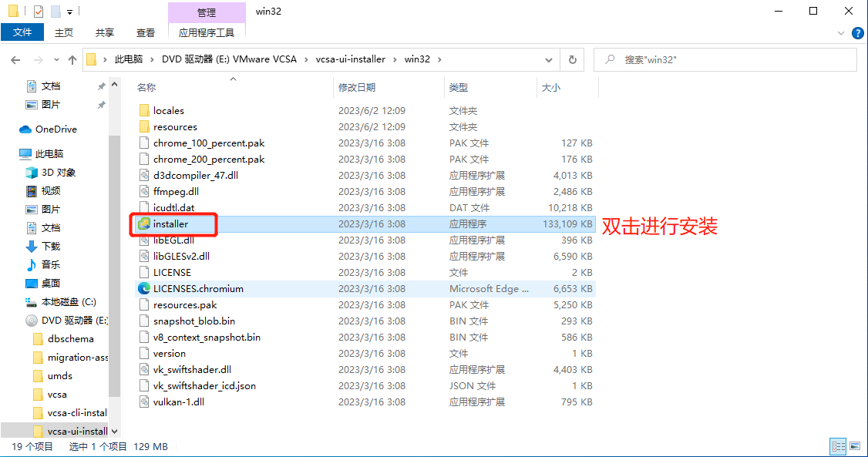Click the 管理 contextual tab header
This screenshot has width=868, height=457.
point(207,12)
